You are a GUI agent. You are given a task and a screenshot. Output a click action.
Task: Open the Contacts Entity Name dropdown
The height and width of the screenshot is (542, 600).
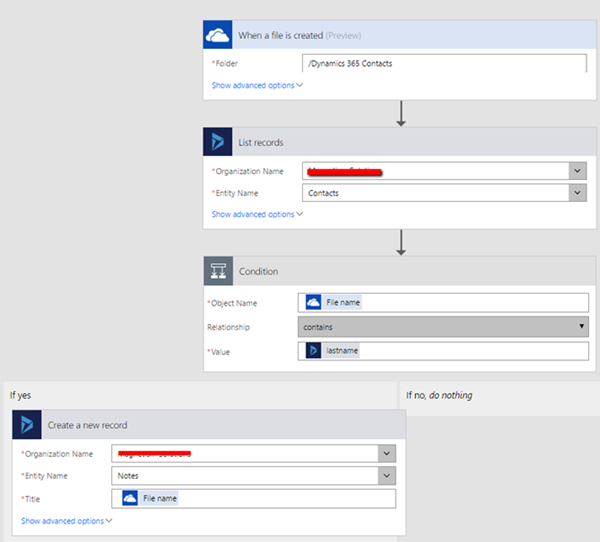(x=578, y=193)
